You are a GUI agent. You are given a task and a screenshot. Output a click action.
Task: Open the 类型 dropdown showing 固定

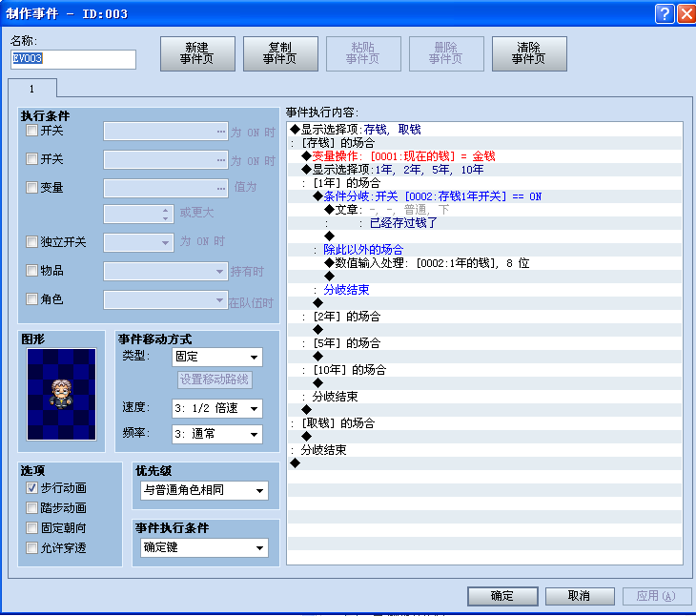coord(217,357)
